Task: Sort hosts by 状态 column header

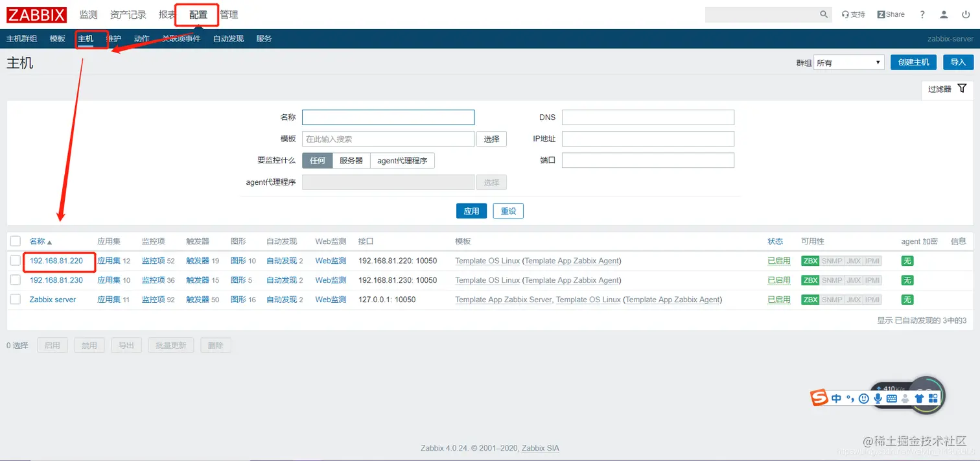Action: pyautogui.click(x=775, y=241)
